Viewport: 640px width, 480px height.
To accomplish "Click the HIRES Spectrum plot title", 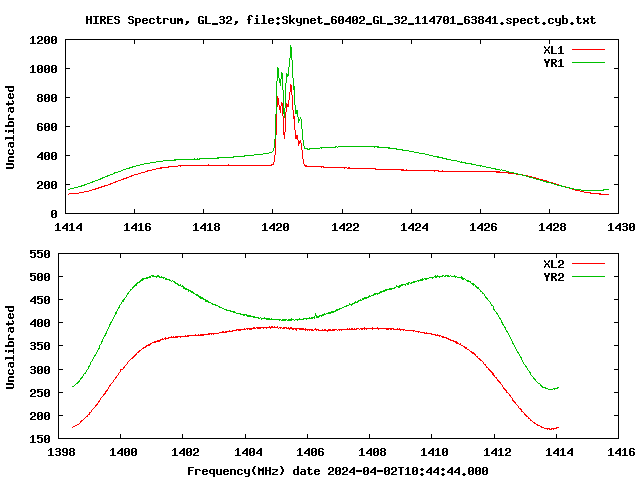I will 340,20.
